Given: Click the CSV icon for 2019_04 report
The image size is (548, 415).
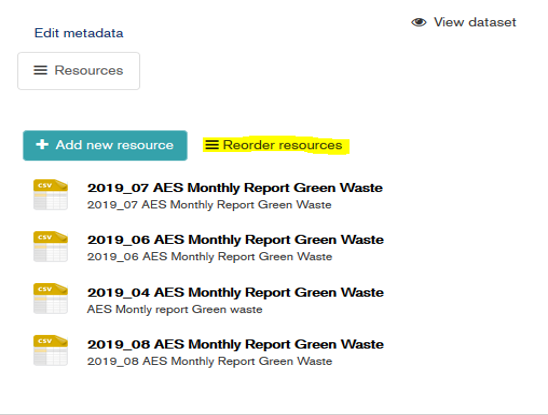Looking at the screenshot, I should (51, 299).
